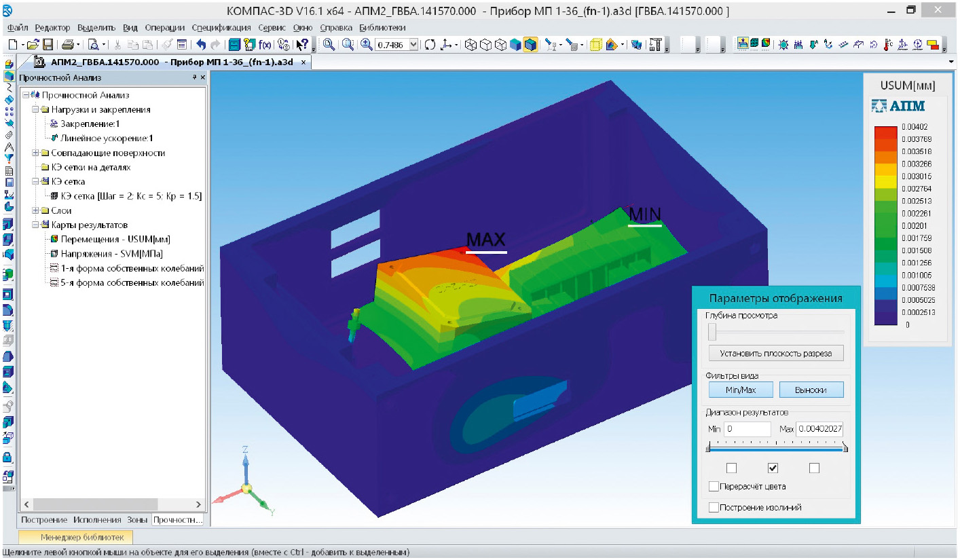Select the shaded-with-edges display mode icon
This screenshot has height=560, width=960.
[530, 45]
